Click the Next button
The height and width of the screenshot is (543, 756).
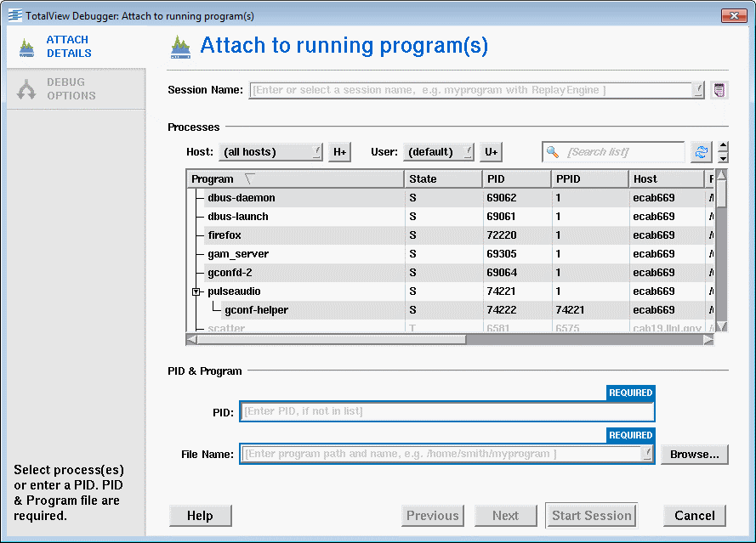click(505, 516)
